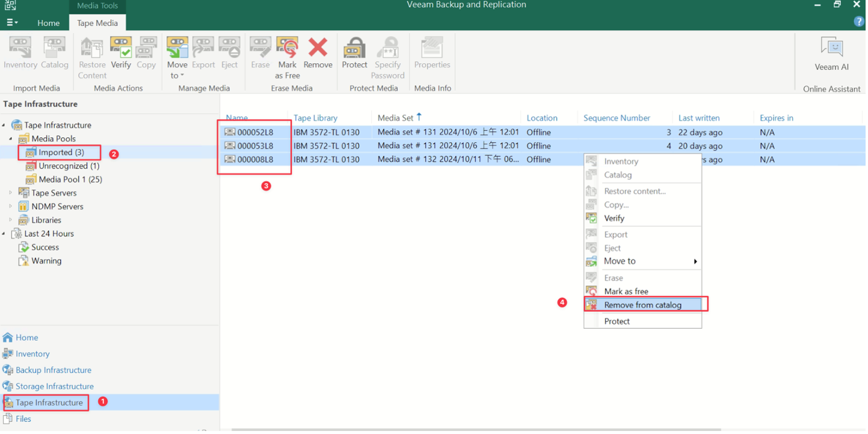Choose Copy... in the context menu
Image resolution: width=868 pixels, height=434 pixels.
pyautogui.click(x=643, y=205)
